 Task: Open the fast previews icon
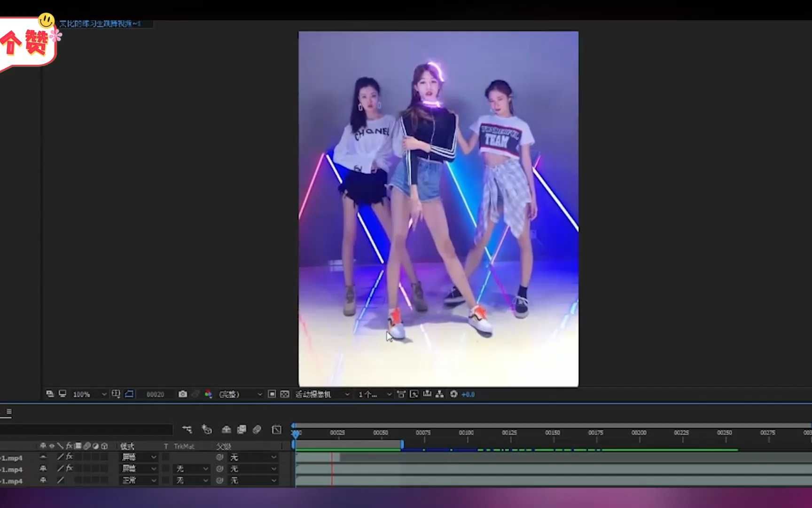[x=414, y=394]
